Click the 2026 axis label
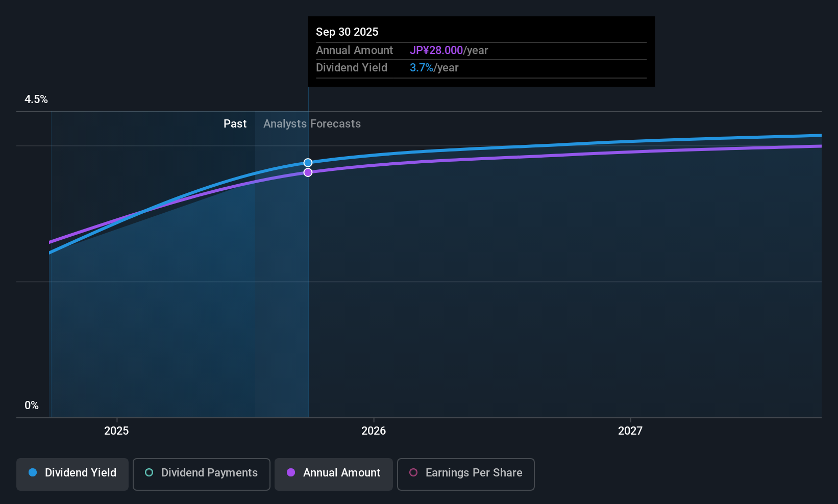This screenshot has height=504, width=838. pyautogui.click(x=374, y=431)
